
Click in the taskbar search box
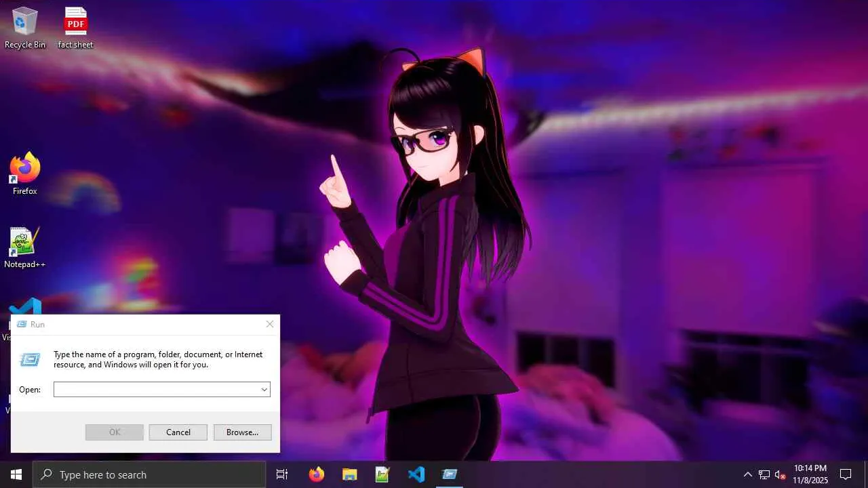(x=149, y=474)
